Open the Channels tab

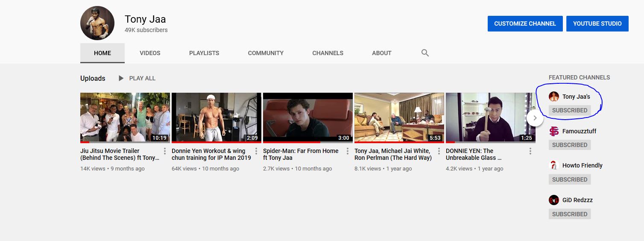pos(328,53)
